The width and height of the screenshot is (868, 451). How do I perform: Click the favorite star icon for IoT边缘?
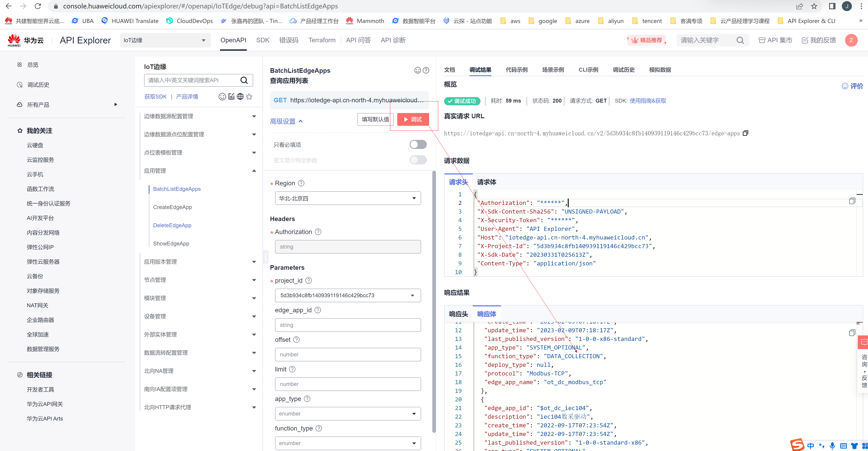249,97
